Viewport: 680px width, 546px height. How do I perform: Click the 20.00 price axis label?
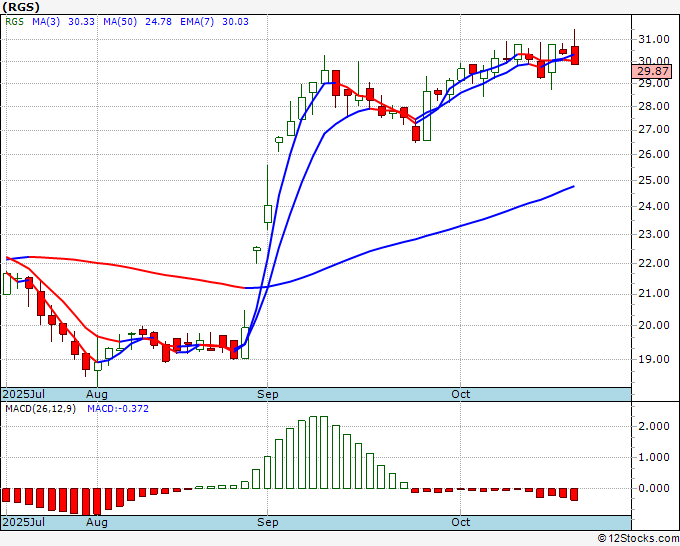654,325
